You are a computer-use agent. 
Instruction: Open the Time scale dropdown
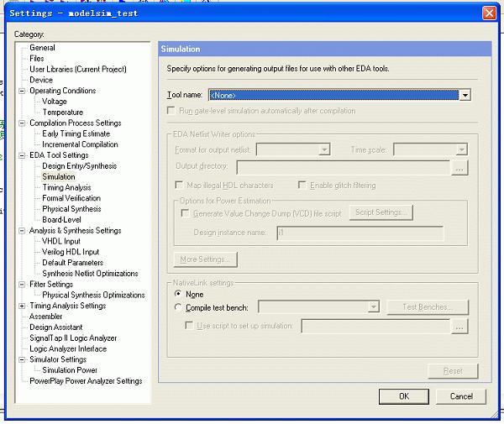click(461, 149)
